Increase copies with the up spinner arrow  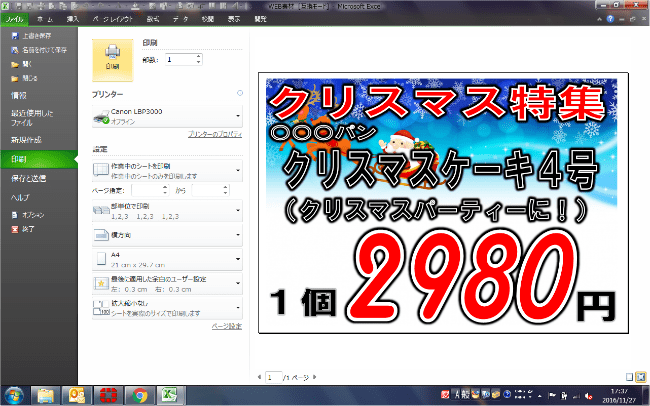(199, 57)
